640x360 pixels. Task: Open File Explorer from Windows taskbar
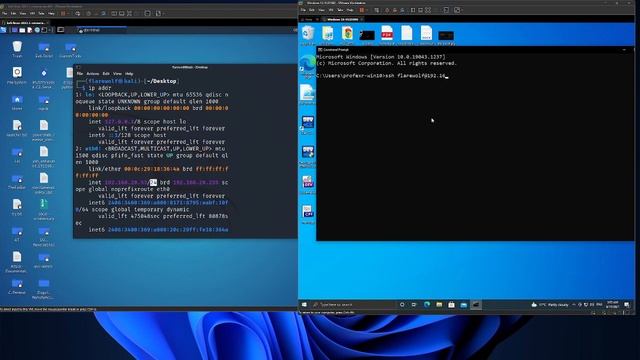(x=439, y=305)
